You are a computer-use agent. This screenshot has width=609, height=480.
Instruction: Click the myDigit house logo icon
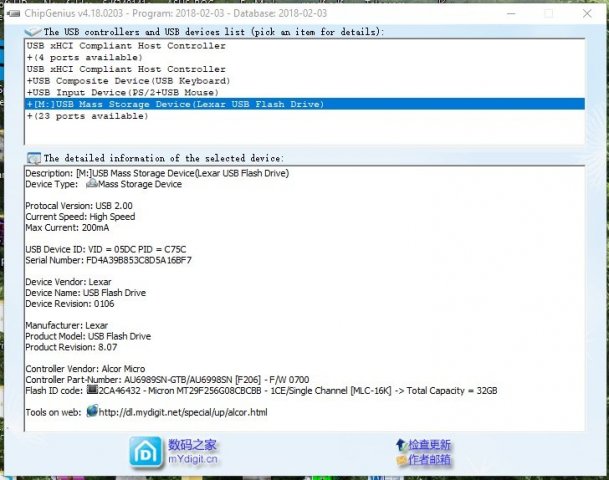coord(146,451)
